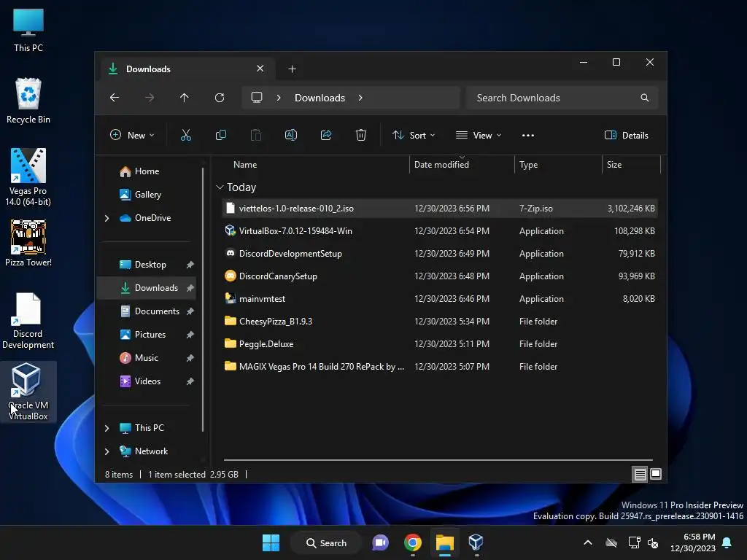The height and width of the screenshot is (560, 747).
Task: Unpin Pictures pin in sidebar
Action: 190,335
